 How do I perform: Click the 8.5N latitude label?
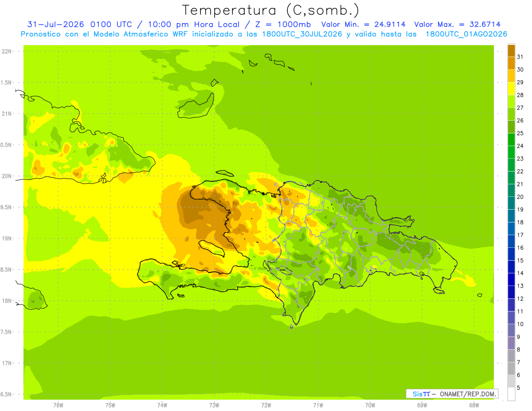click(x=7, y=270)
